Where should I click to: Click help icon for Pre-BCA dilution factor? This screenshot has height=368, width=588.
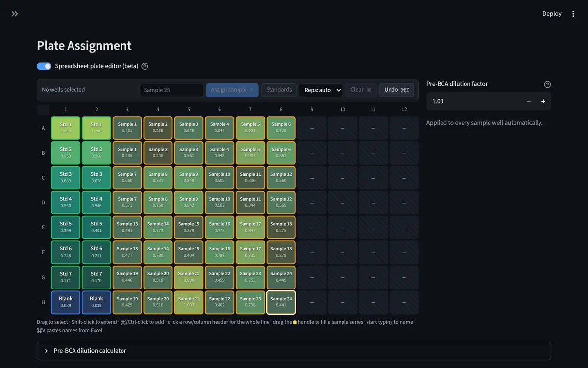click(x=547, y=84)
